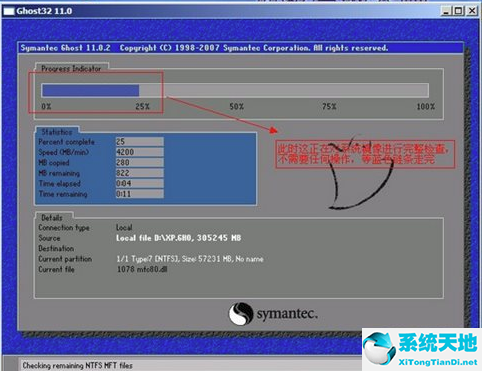Select the MB copied value field
The height and width of the screenshot is (371, 482).
pyautogui.click(x=140, y=162)
